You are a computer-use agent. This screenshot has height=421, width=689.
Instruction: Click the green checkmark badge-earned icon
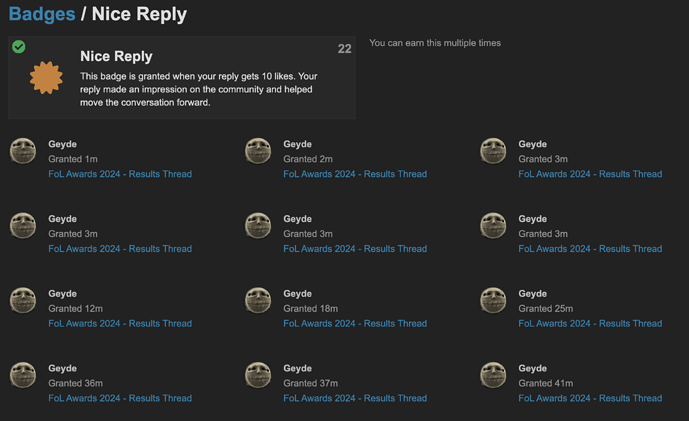(18, 47)
